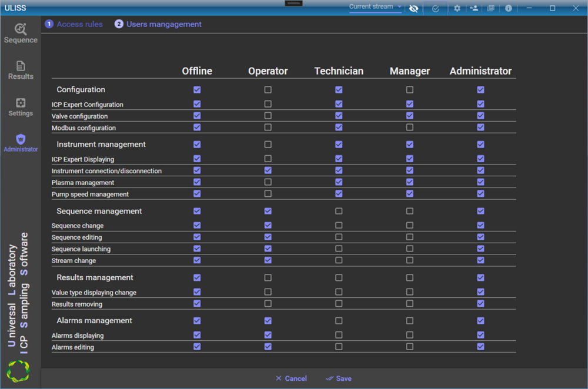Click the checkmark circle icon in title bar
Screen dimensions: 588x389
(x=436, y=8)
